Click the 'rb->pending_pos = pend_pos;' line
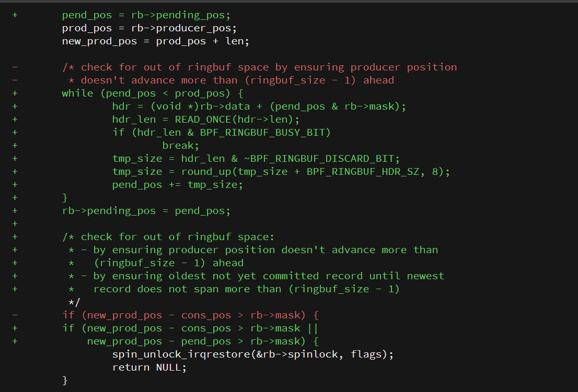578x392 pixels. tap(146, 211)
